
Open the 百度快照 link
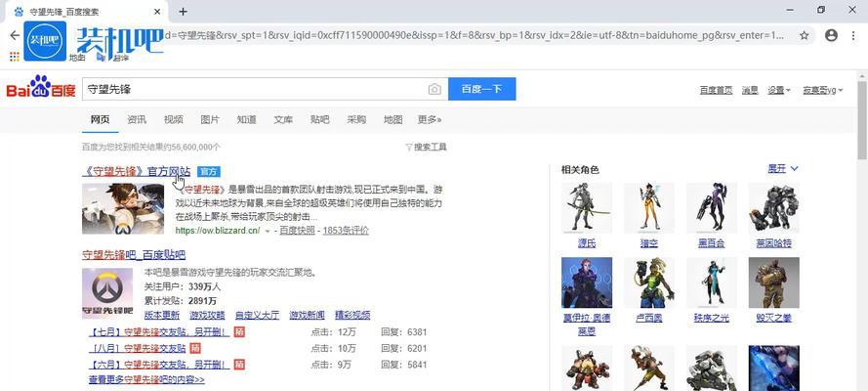click(297, 231)
